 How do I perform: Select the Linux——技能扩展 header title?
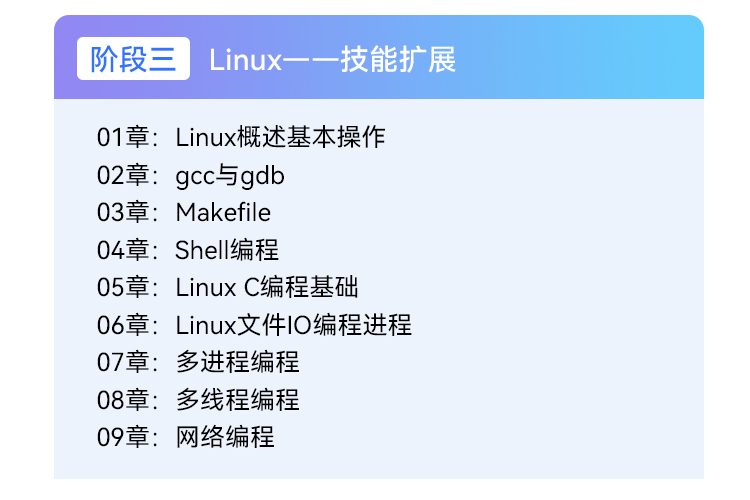332,60
